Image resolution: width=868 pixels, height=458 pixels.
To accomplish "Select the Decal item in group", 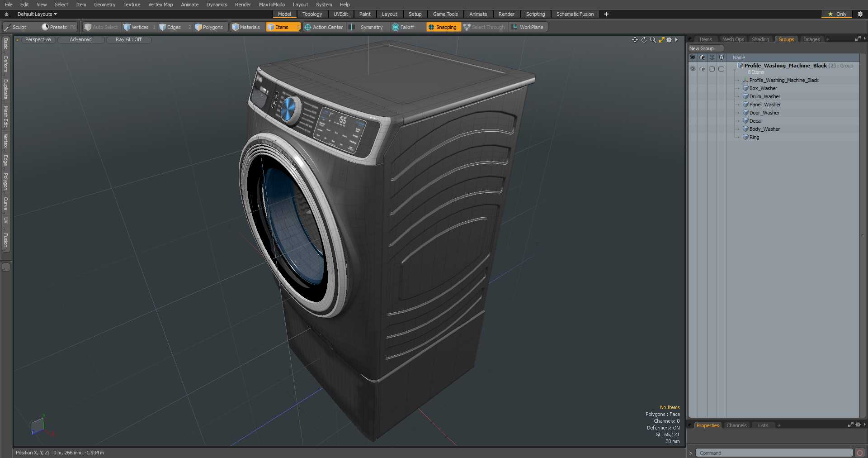I will [755, 121].
